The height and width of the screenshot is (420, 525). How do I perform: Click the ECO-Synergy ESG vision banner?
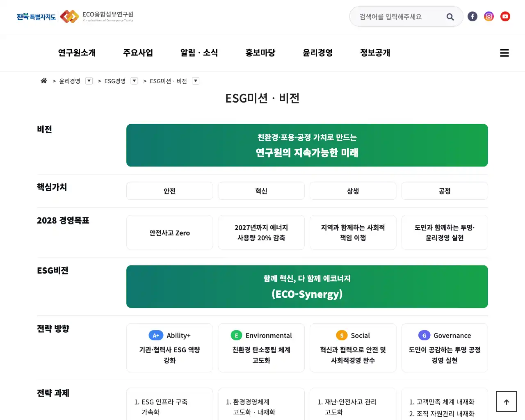(307, 287)
